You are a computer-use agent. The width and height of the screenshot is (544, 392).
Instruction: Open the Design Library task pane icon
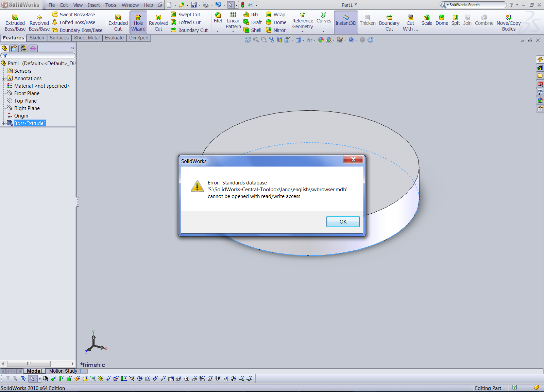coord(540,68)
